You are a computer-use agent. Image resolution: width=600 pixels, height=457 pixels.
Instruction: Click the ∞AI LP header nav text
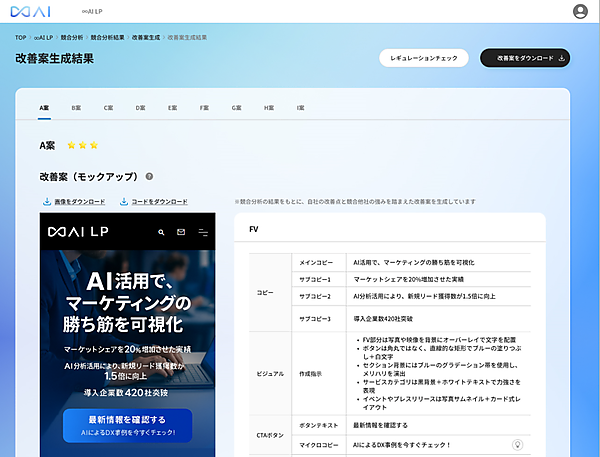coord(92,11)
